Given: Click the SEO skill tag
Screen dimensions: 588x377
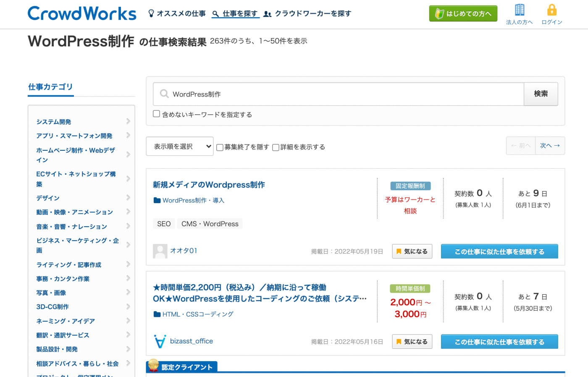Looking at the screenshot, I should point(164,224).
